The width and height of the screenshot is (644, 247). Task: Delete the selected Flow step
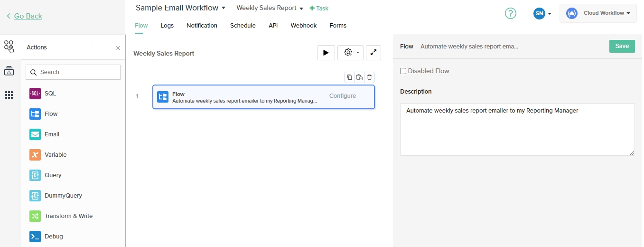point(369,77)
